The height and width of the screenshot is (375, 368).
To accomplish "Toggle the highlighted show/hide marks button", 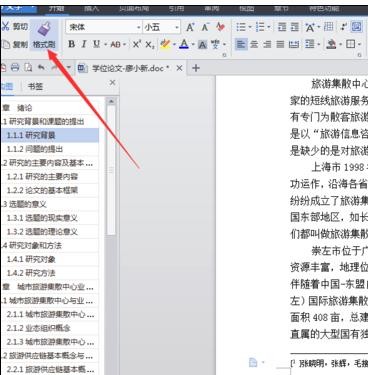I will click(356, 27).
